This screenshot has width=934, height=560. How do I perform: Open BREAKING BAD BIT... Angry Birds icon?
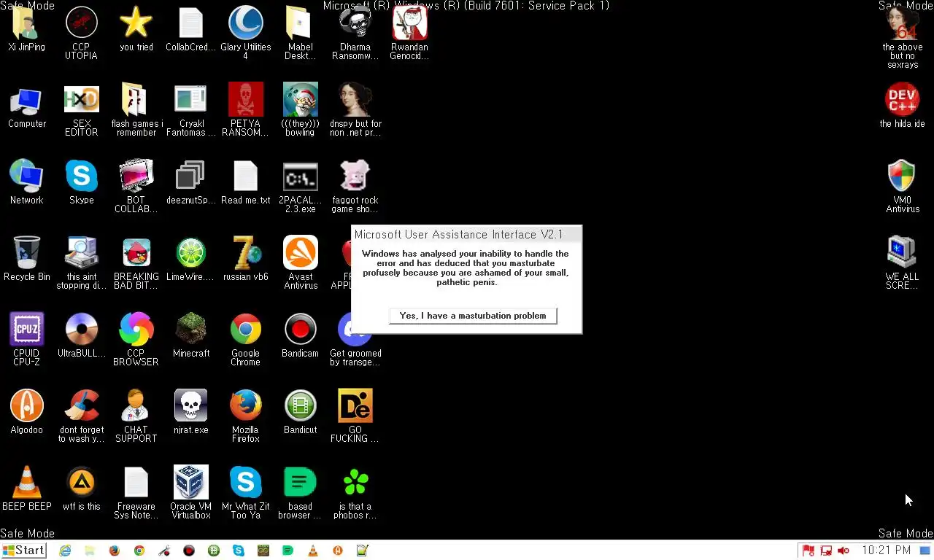[136, 262]
